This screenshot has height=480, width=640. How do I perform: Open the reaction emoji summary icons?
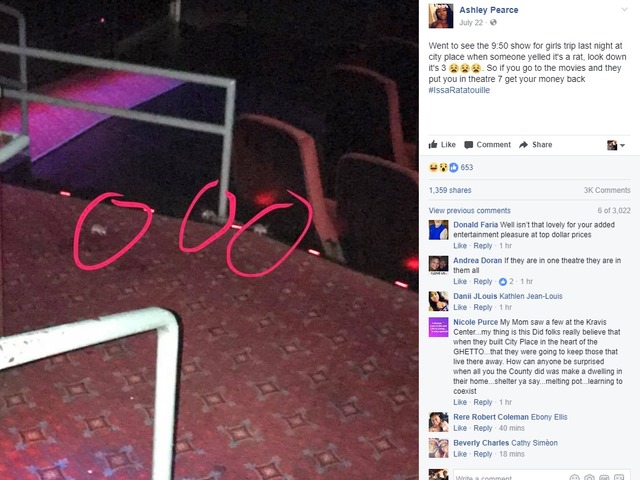pos(443,167)
